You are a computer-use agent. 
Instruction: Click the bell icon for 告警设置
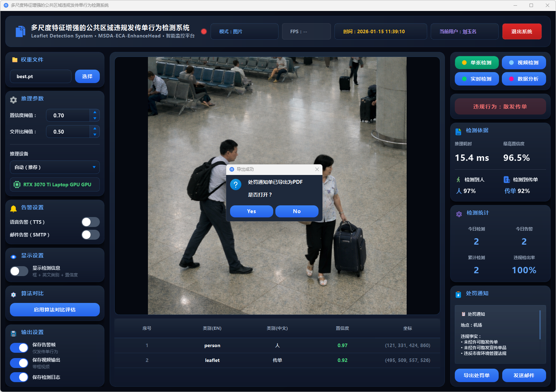(13, 209)
